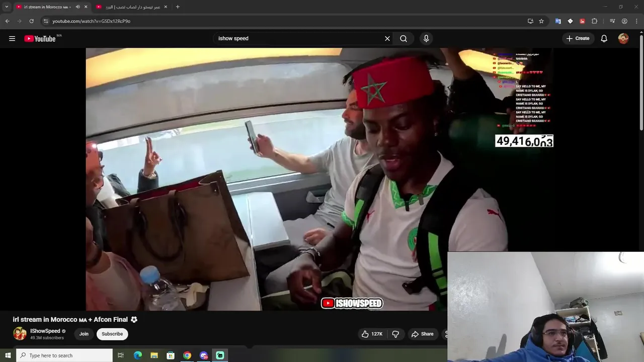Go forward in browser history
644x362 pixels.
click(x=19, y=21)
